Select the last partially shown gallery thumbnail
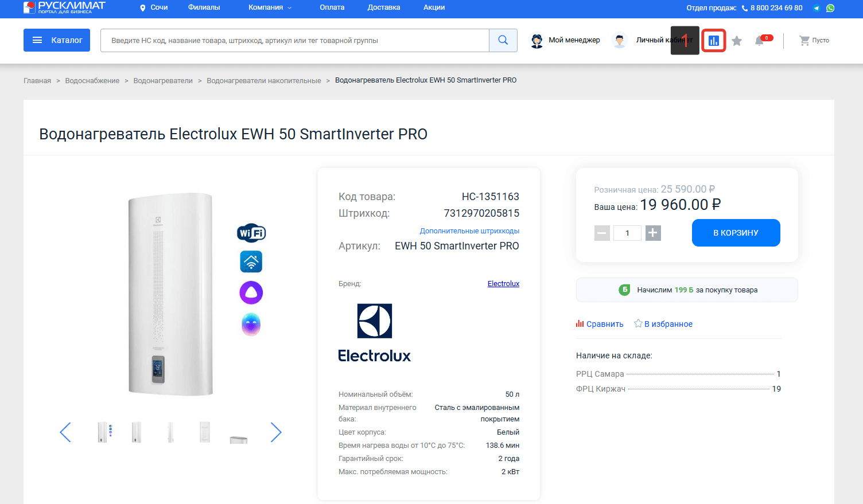The height and width of the screenshot is (504, 863). (x=239, y=439)
